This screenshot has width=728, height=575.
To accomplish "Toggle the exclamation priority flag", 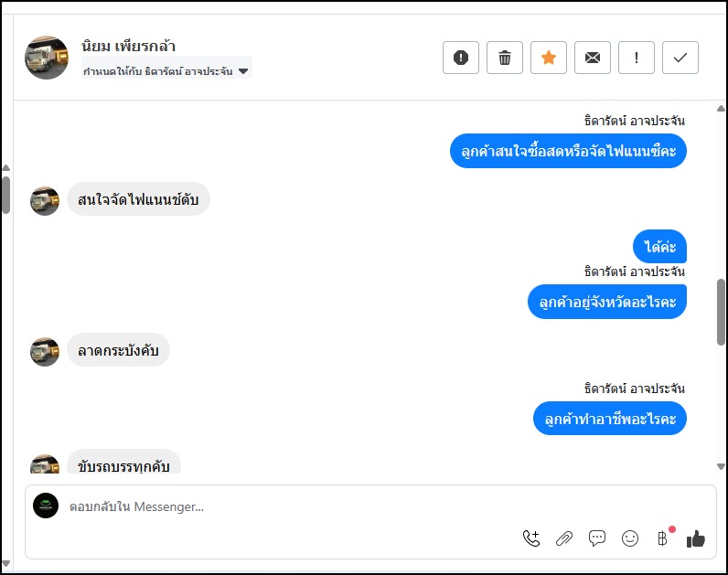I will click(x=637, y=58).
